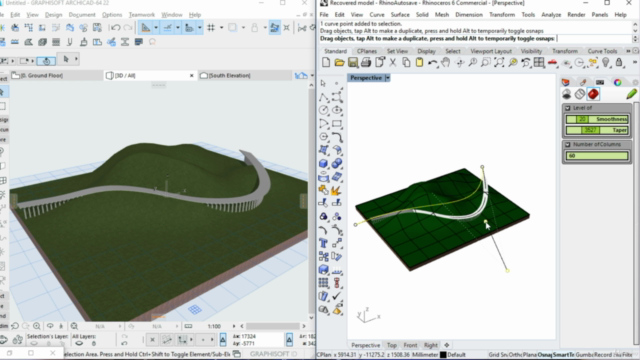Select the Pan hand tool in Rhino
The height and width of the screenshot is (360, 640).
click(446, 62)
